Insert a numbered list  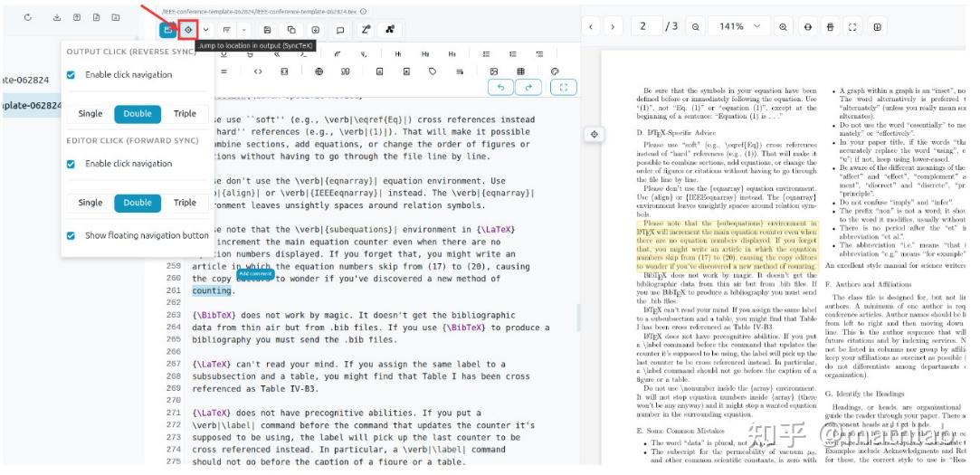coord(513,54)
